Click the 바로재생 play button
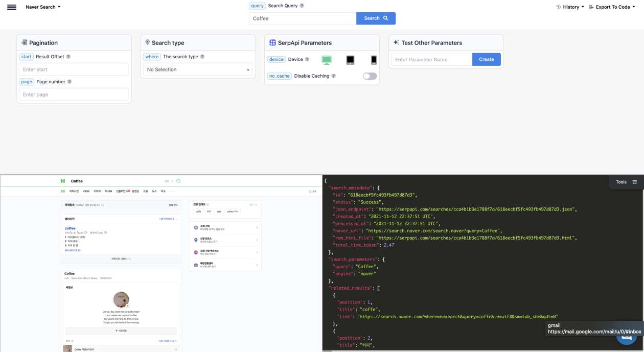644x352 pixels. click(121, 331)
